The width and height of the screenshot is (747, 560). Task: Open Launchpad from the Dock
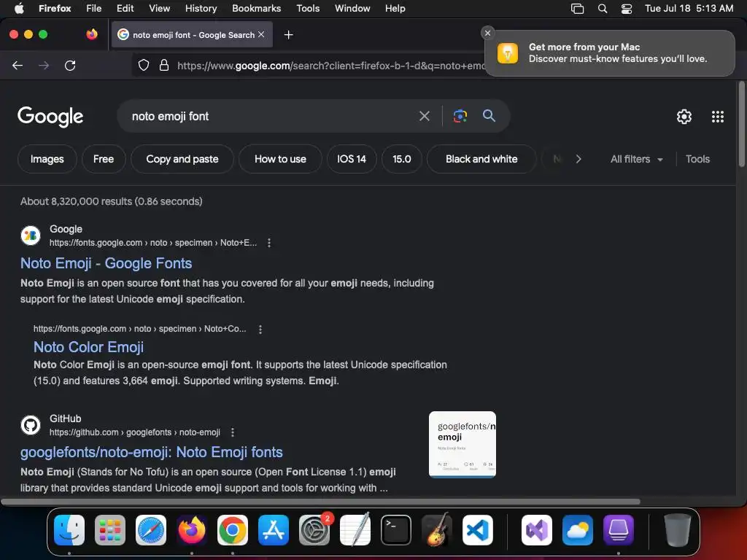(x=110, y=530)
